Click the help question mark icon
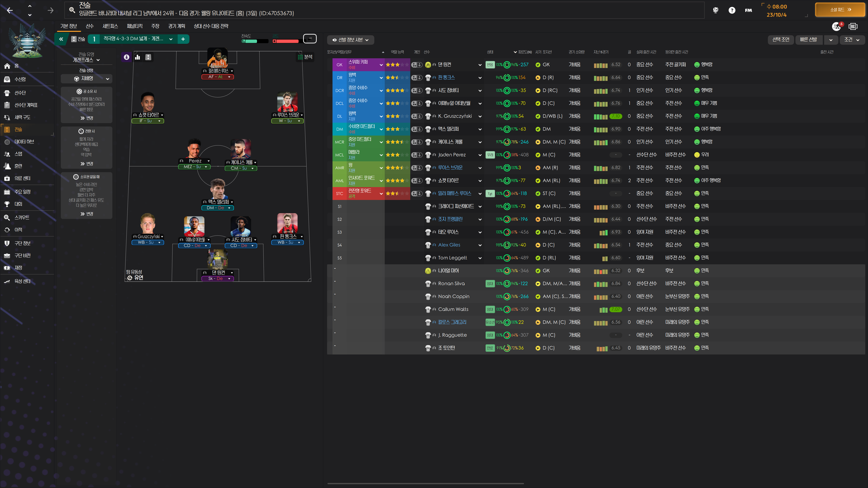The image size is (868, 488). tap(731, 10)
